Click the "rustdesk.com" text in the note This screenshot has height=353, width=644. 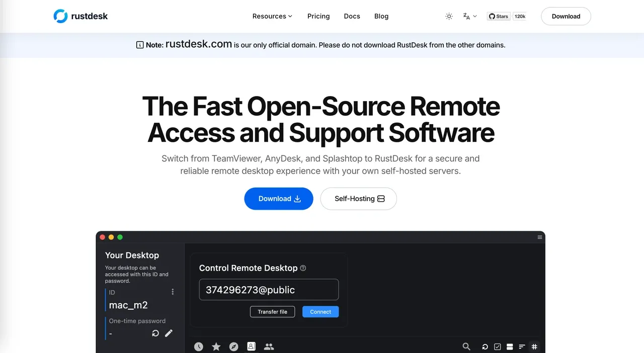pos(199,44)
